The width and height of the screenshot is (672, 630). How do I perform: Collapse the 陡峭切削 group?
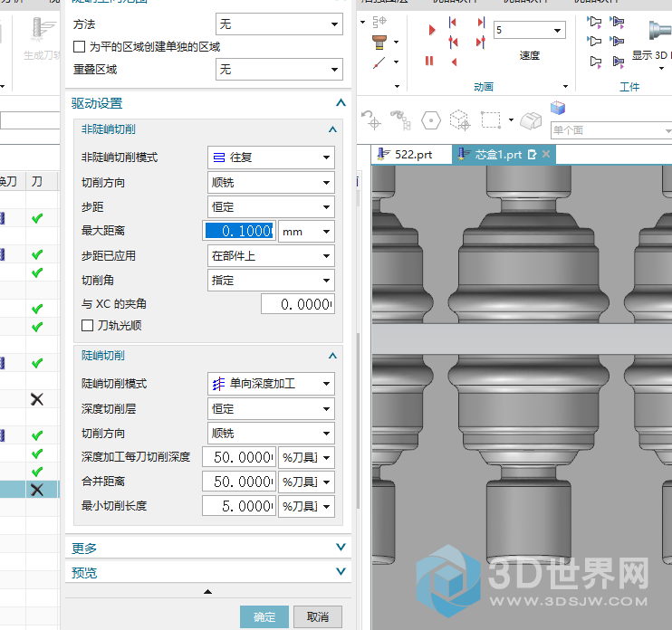click(x=332, y=356)
